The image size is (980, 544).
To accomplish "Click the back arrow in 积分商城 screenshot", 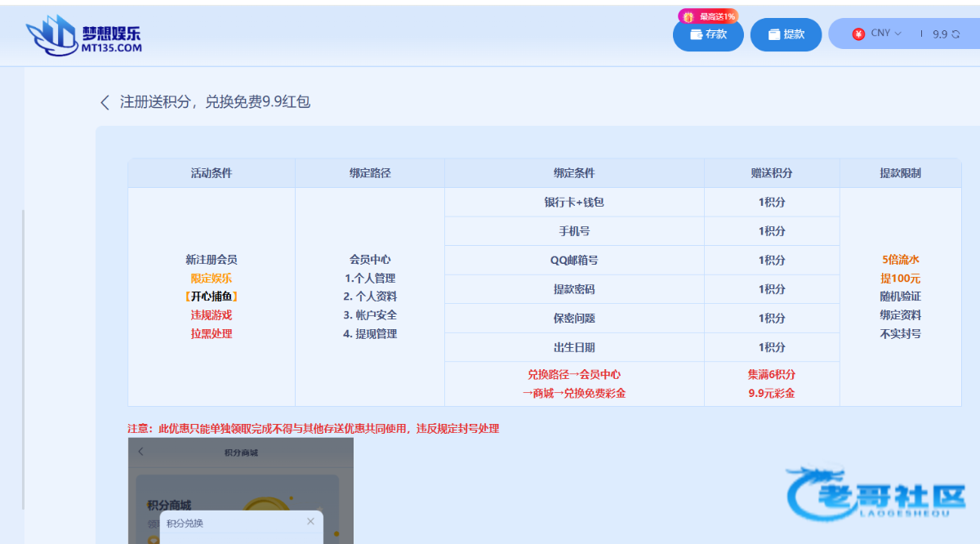I will click(x=141, y=452).
